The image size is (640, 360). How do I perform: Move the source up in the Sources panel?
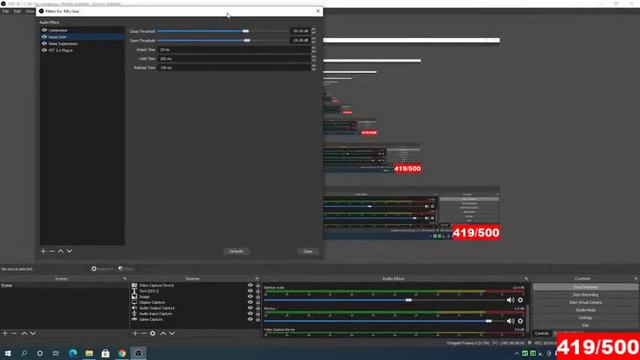tap(163, 333)
